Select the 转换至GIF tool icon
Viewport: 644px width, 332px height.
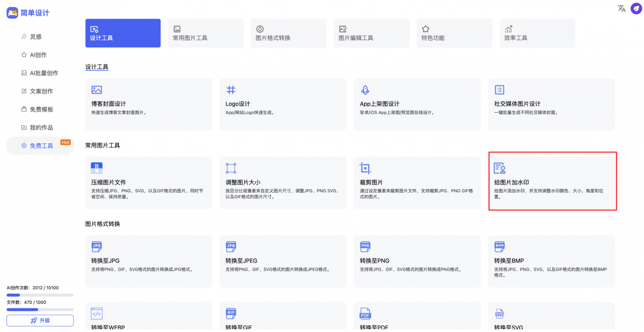[231, 314]
